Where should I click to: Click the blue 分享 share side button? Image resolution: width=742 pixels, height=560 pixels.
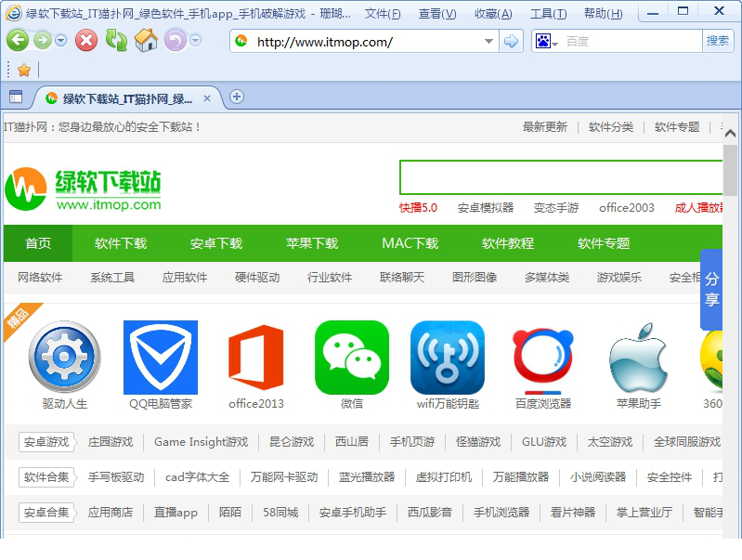711,289
